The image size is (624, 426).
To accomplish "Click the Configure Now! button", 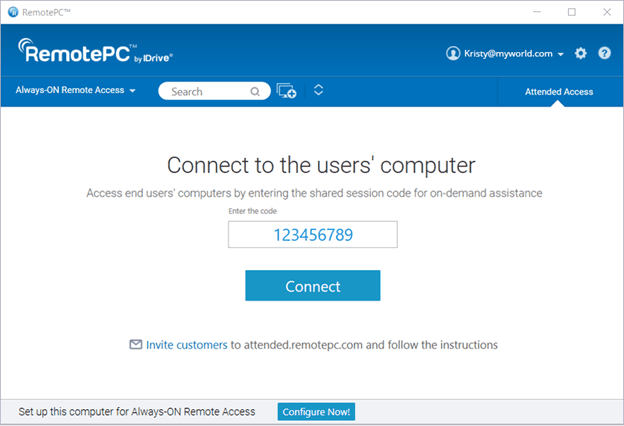I will coord(316,412).
